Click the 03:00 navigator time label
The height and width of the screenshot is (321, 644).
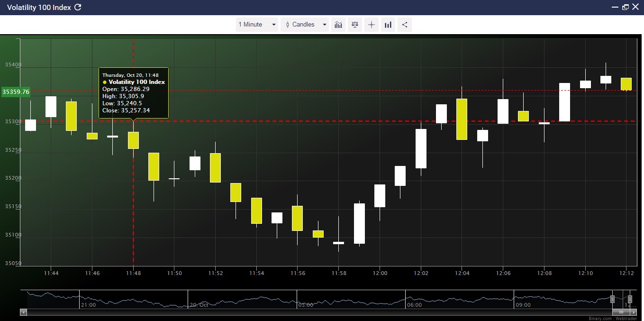[x=306, y=305]
